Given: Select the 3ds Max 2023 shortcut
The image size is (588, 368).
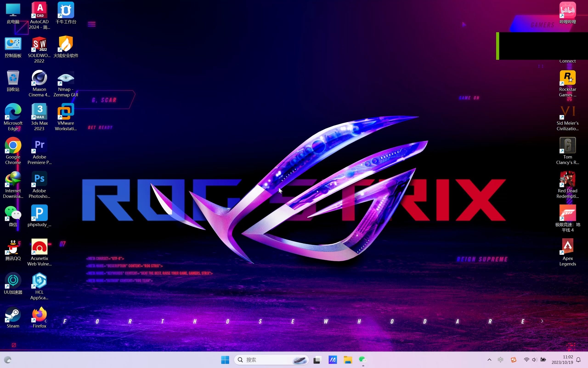Looking at the screenshot, I should click(39, 117).
